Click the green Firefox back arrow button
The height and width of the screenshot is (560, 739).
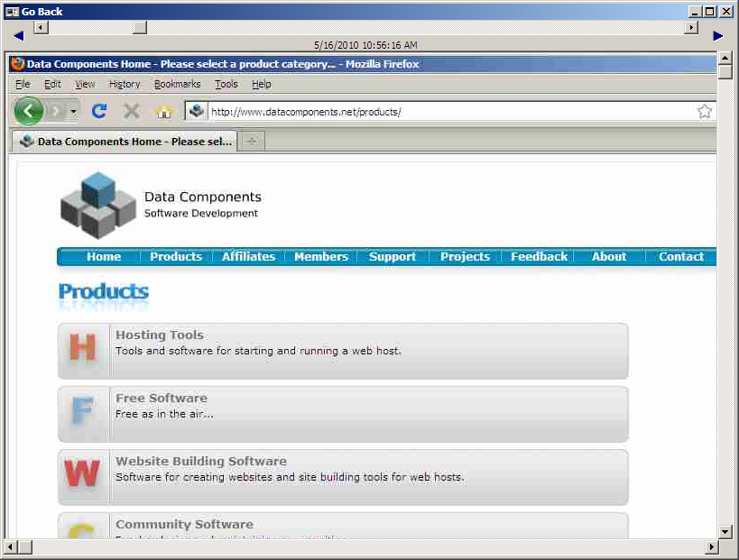[28, 111]
